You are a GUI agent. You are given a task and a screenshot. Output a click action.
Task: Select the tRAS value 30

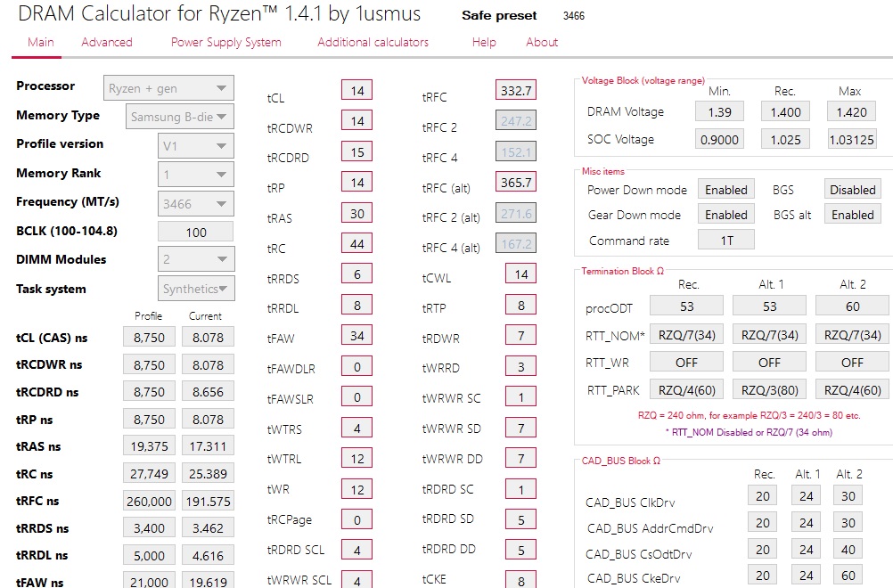357,214
